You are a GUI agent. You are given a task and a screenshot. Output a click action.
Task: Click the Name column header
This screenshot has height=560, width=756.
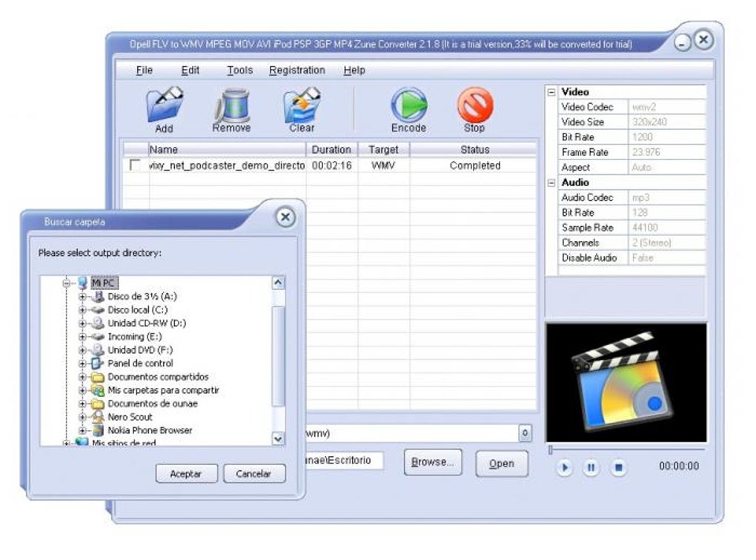(x=228, y=150)
